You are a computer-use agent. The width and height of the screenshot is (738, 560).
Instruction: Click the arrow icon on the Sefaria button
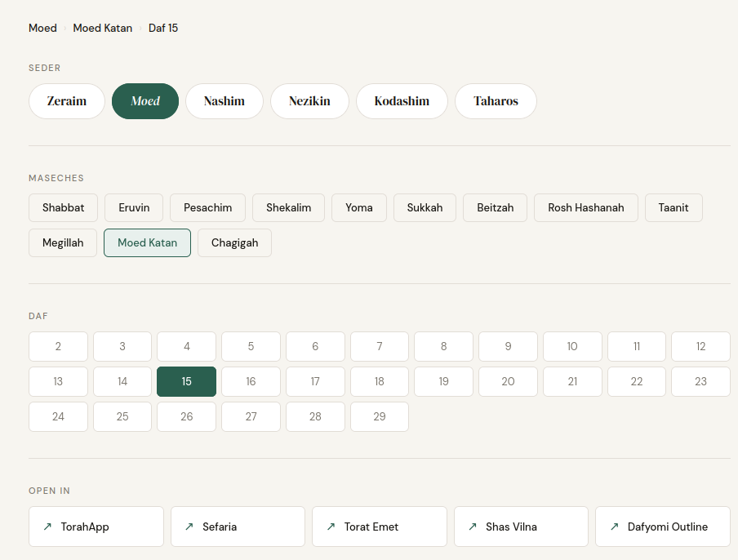point(189,527)
